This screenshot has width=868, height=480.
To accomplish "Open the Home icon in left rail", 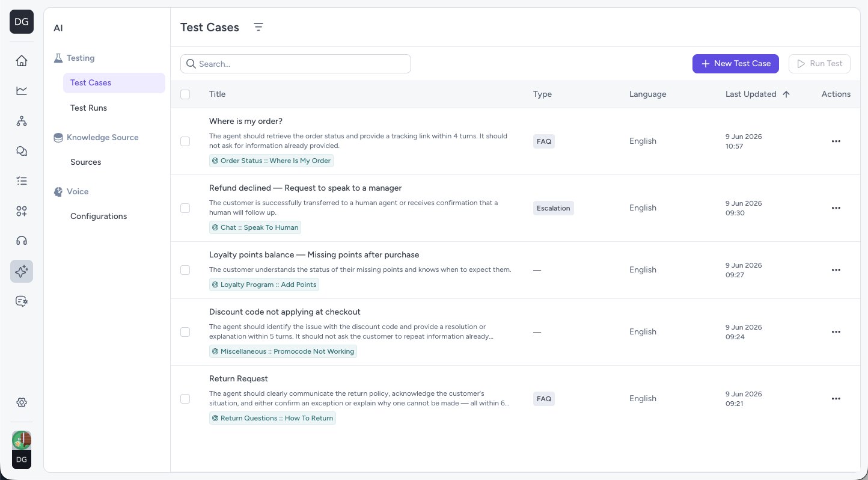I will pos(22,60).
